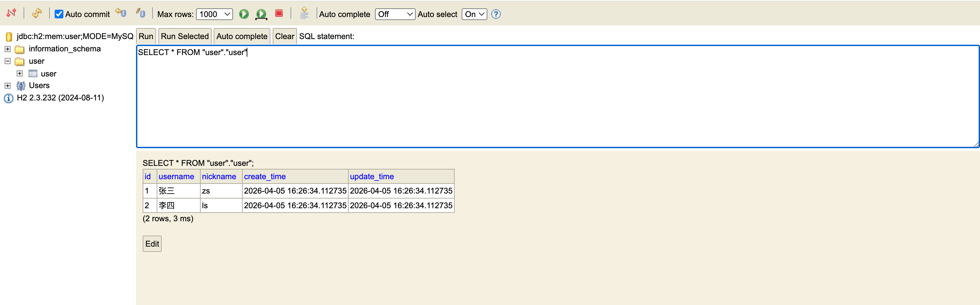The width and height of the screenshot is (980, 305).
Task: Click the update_time cell in 李四 row
Action: (x=401, y=205)
